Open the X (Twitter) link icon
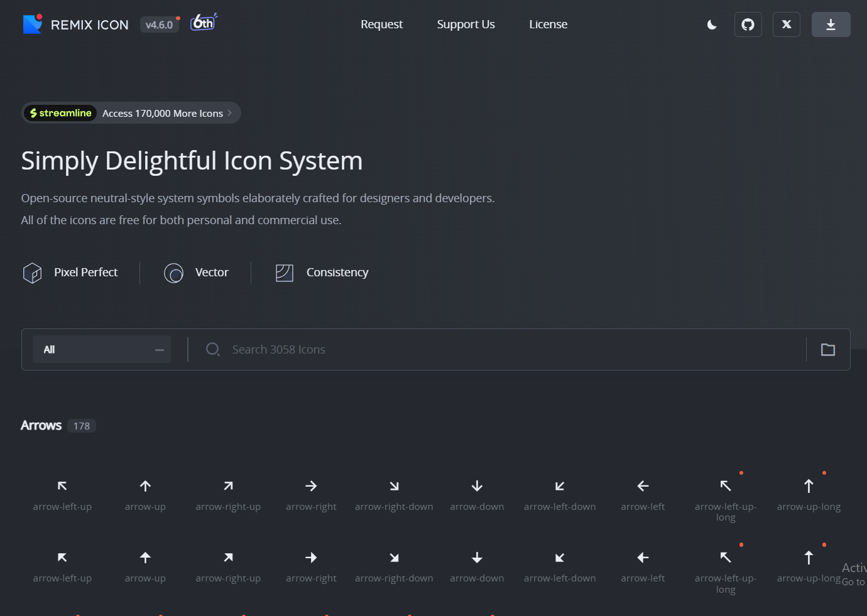The height and width of the screenshot is (616, 867). (x=786, y=24)
